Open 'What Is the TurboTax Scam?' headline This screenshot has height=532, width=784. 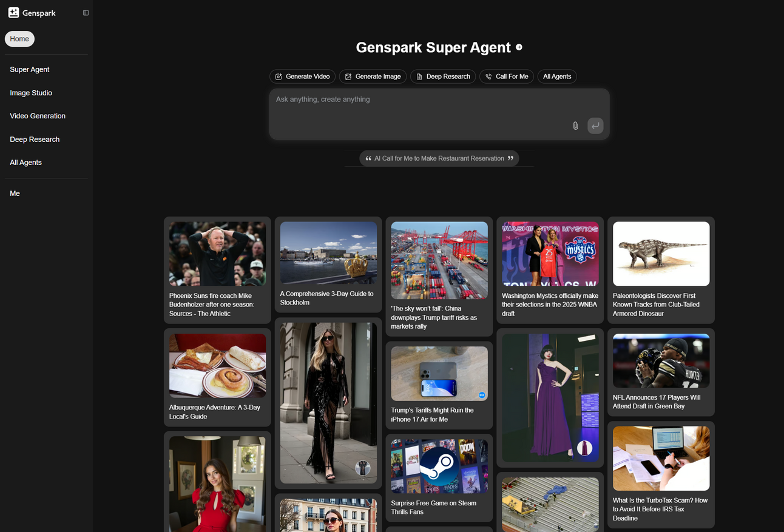660,510
